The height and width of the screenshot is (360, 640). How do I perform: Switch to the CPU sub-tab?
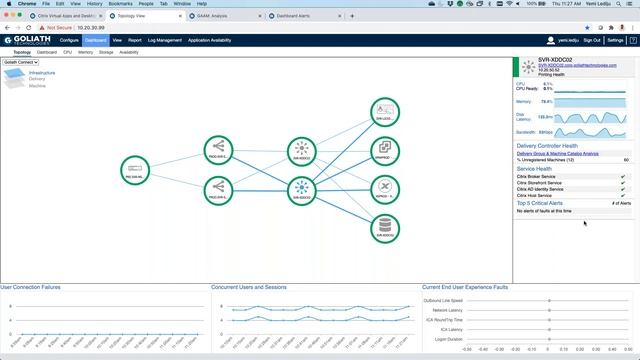(68, 52)
